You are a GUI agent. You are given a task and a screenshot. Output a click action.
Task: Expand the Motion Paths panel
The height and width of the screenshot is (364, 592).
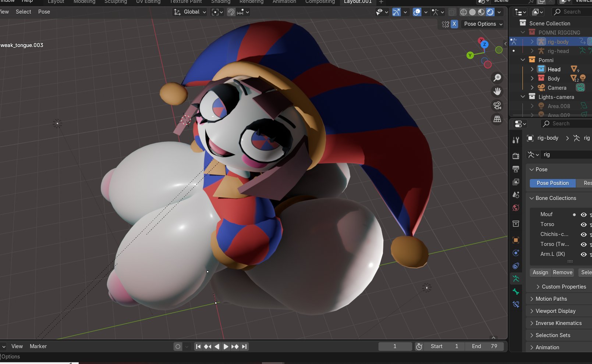pos(551,299)
